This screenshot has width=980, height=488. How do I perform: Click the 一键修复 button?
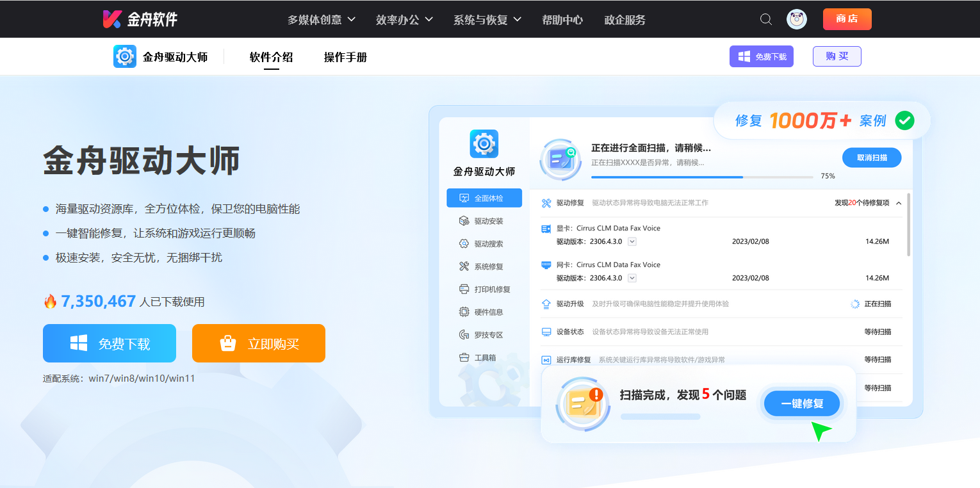[x=802, y=403]
